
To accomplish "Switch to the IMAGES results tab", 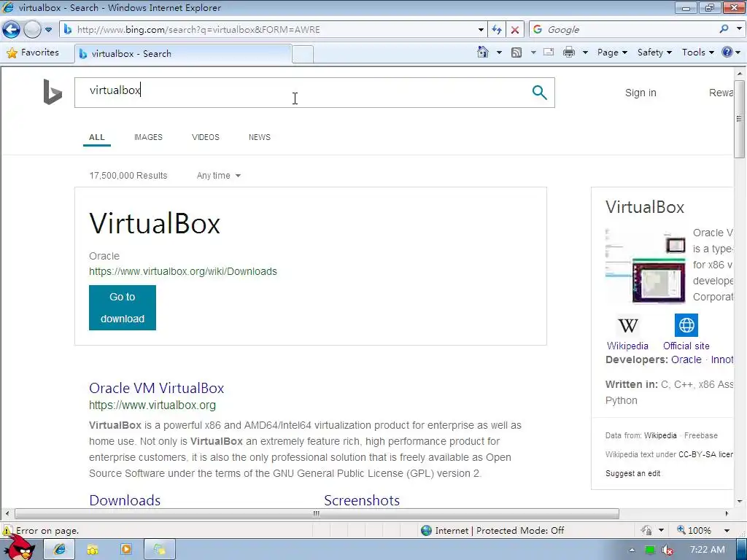I will (x=148, y=137).
